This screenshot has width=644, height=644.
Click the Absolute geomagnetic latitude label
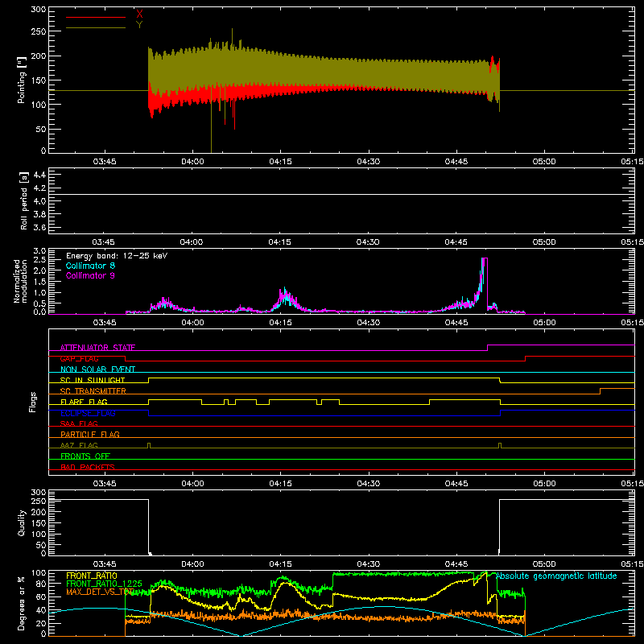point(556,576)
